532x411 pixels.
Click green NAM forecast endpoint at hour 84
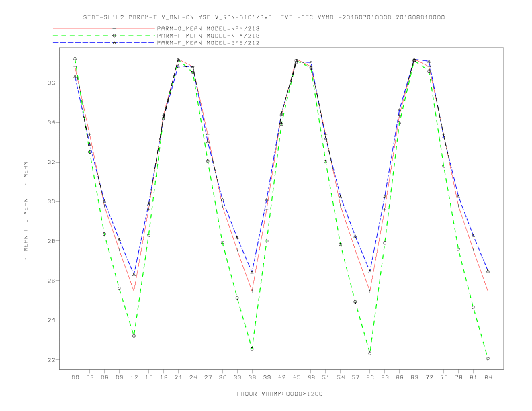[488, 359]
